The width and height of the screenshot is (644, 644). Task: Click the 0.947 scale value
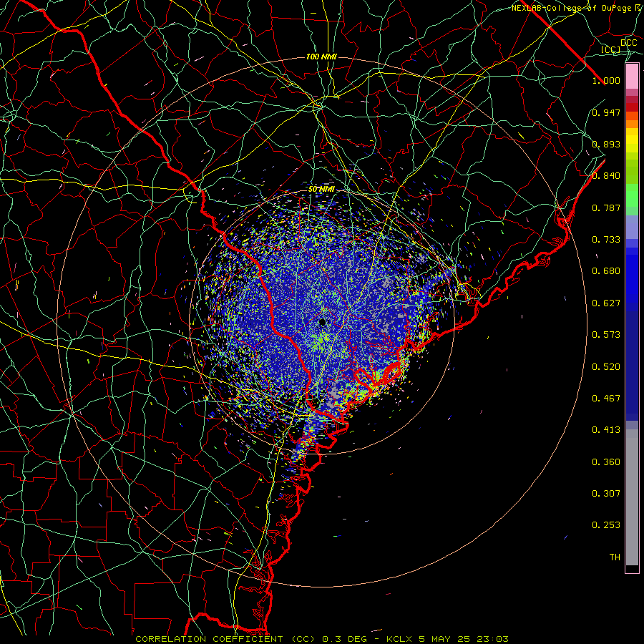pyautogui.click(x=606, y=112)
